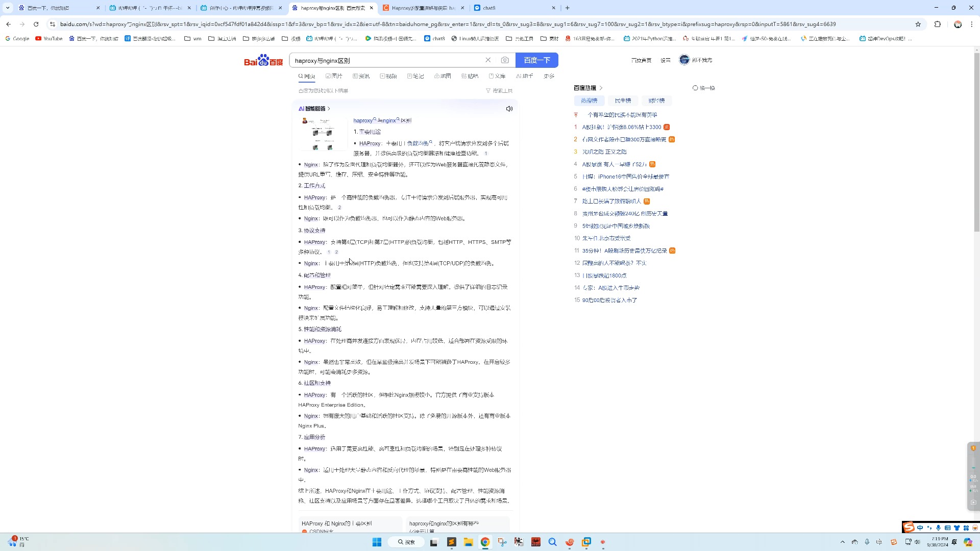This screenshot has width=980, height=551.
Task: Open hot item 5 about iPhone16
Action: point(626,177)
